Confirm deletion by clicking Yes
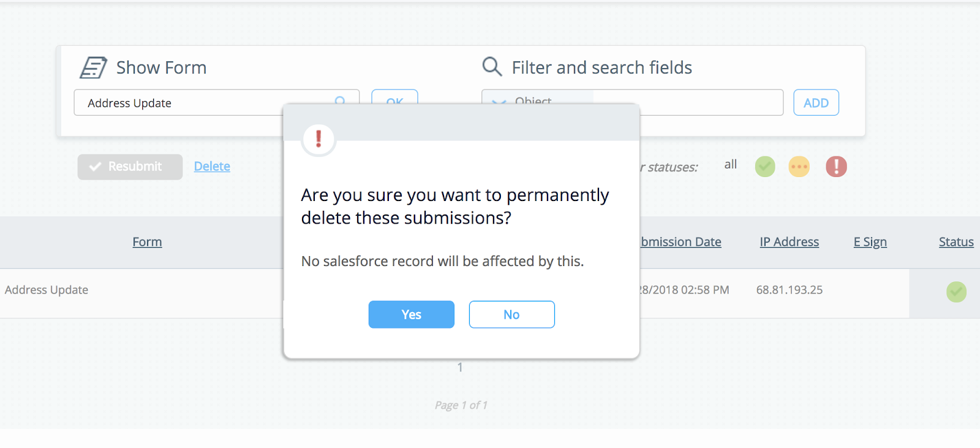 pyautogui.click(x=411, y=314)
